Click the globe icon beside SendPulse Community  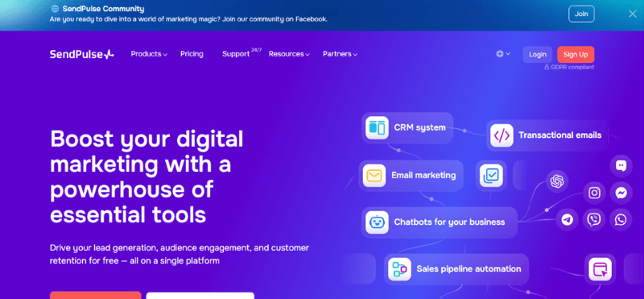click(55, 9)
